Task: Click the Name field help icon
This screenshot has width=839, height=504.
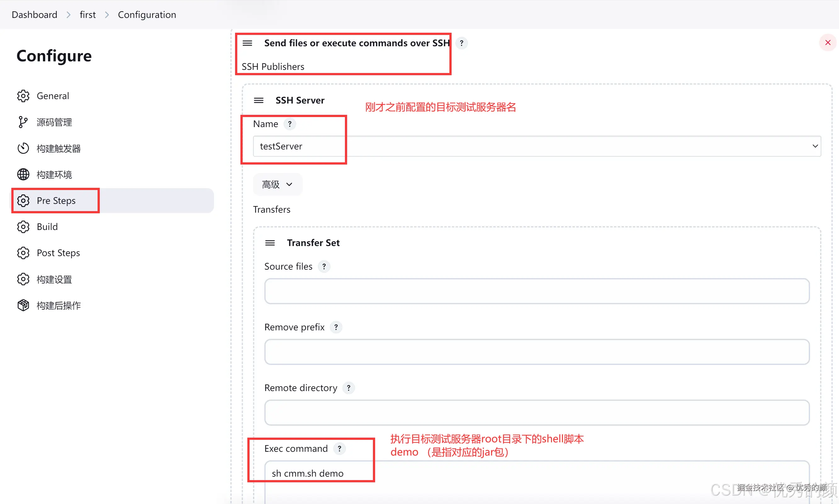Action: tap(290, 124)
